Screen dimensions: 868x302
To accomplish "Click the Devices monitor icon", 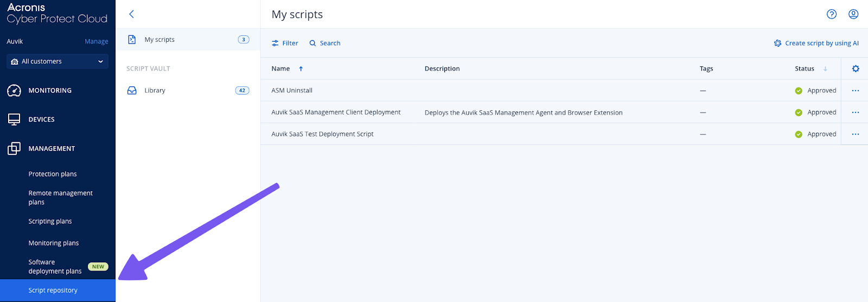I will [x=14, y=119].
